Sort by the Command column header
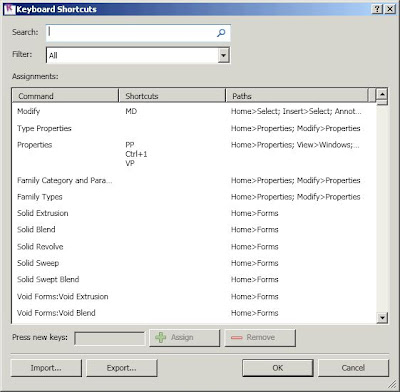Image resolution: width=400 pixels, height=392 pixels. (x=65, y=96)
